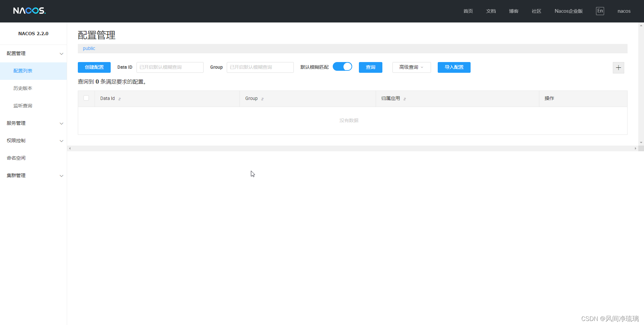Click the NACOS logo

click(x=30, y=11)
